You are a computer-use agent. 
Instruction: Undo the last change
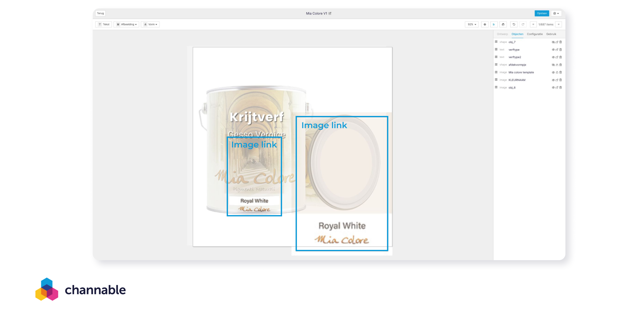click(514, 24)
